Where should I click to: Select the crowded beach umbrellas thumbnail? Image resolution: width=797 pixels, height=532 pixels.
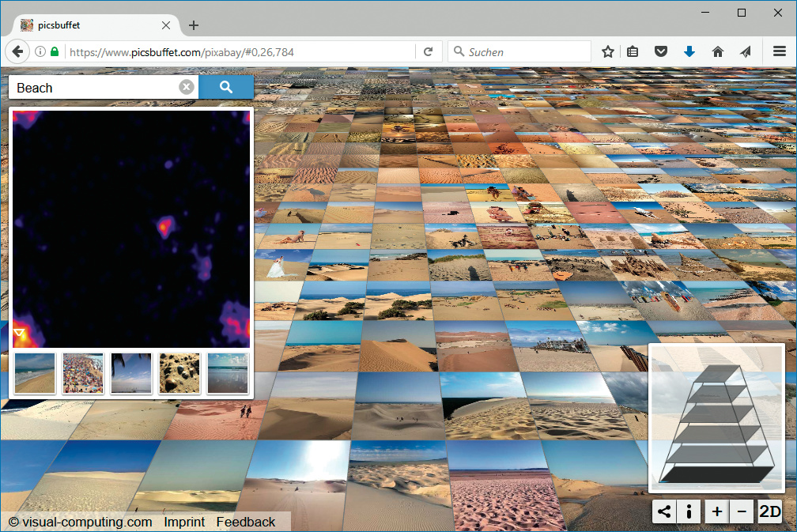click(x=83, y=373)
